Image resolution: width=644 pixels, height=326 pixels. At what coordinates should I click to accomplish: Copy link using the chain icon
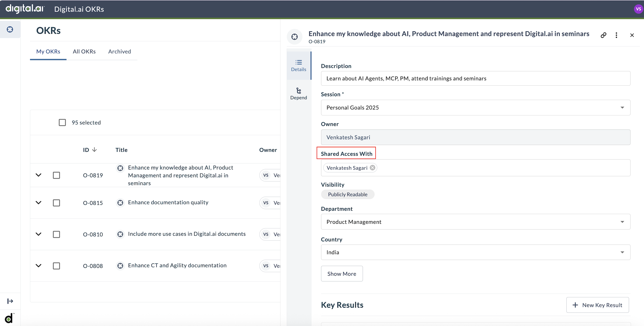pyautogui.click(x=603, y=35)
